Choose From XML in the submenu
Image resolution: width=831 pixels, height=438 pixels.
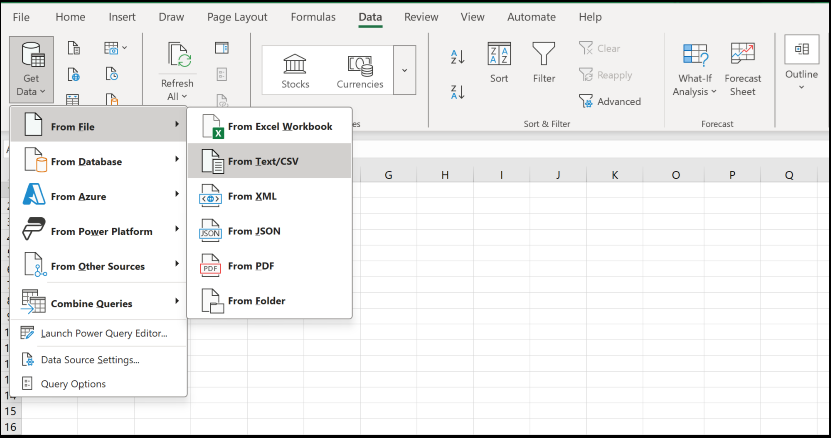[269, 196]
